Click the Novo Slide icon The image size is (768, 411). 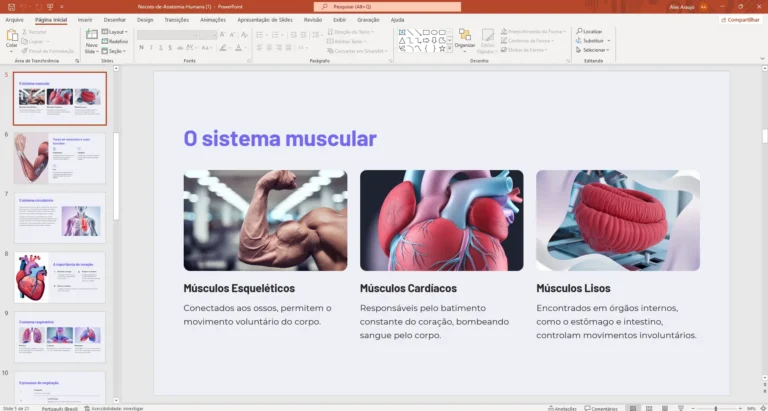pos(92,34)
